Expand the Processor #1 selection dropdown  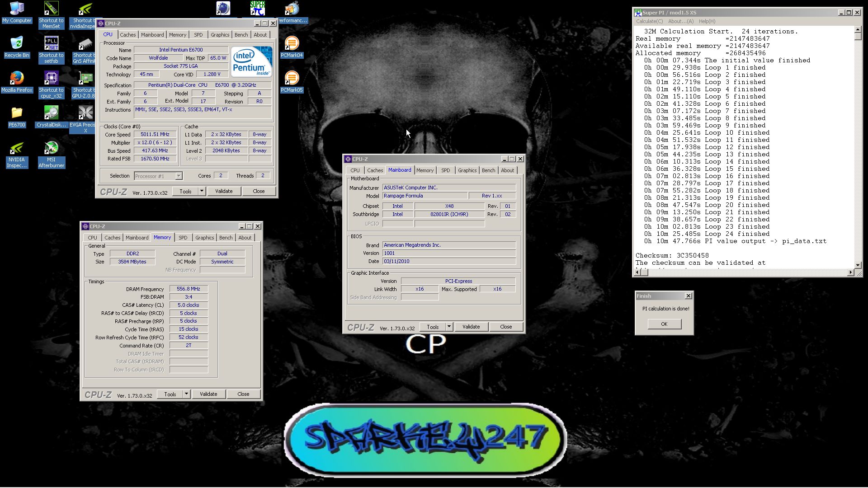tap(179, 176)
